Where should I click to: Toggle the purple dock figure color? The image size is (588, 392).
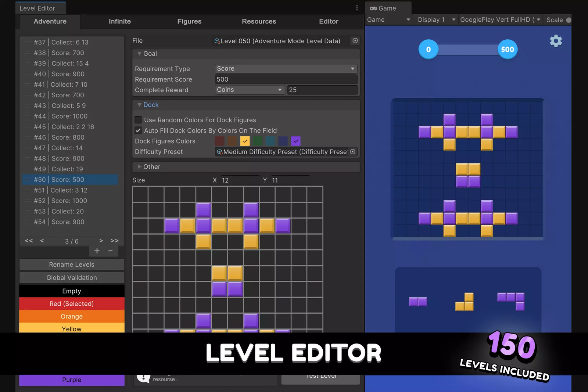295,141
